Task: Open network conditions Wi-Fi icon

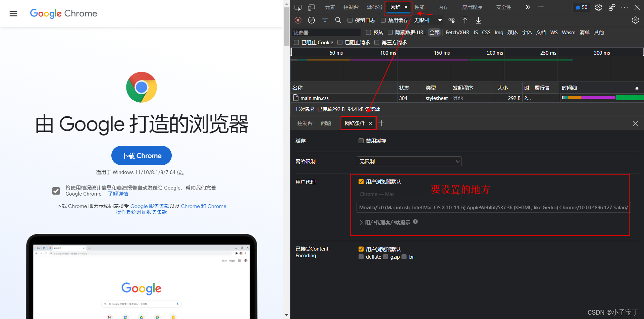Action: pyautogui.click(x=452, y=20)
